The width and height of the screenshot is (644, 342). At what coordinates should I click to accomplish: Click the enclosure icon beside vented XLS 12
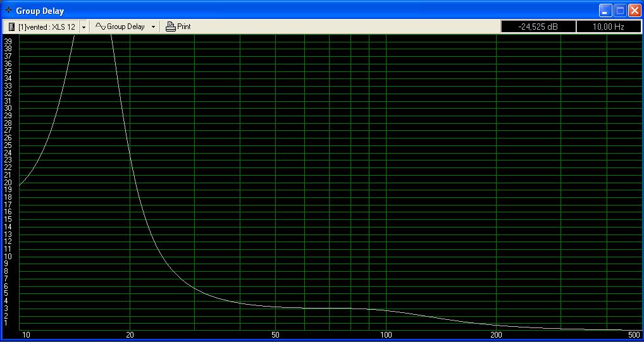[11, 27]
